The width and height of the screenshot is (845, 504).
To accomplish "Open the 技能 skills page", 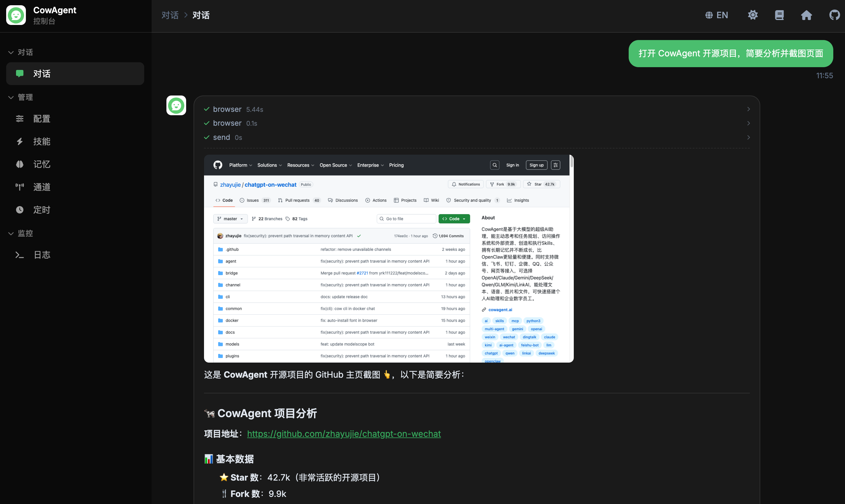I will (41, 141).
